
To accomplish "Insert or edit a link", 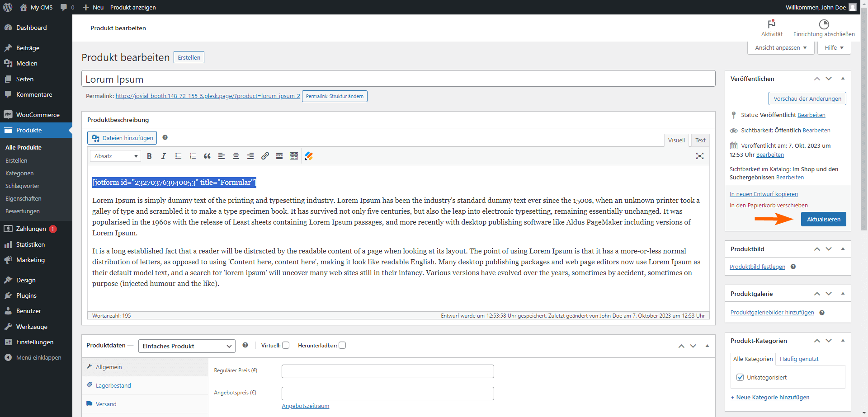I will click(265, 156).
